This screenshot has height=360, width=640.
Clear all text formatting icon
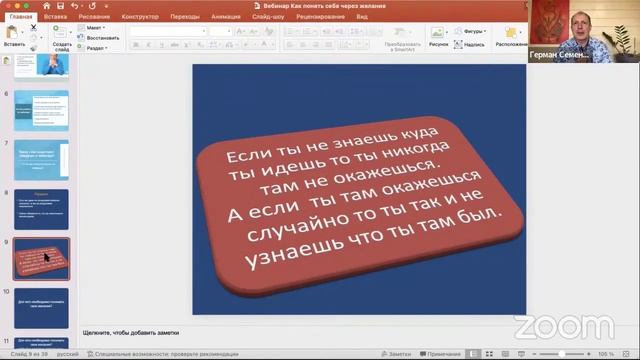point(269,31)
